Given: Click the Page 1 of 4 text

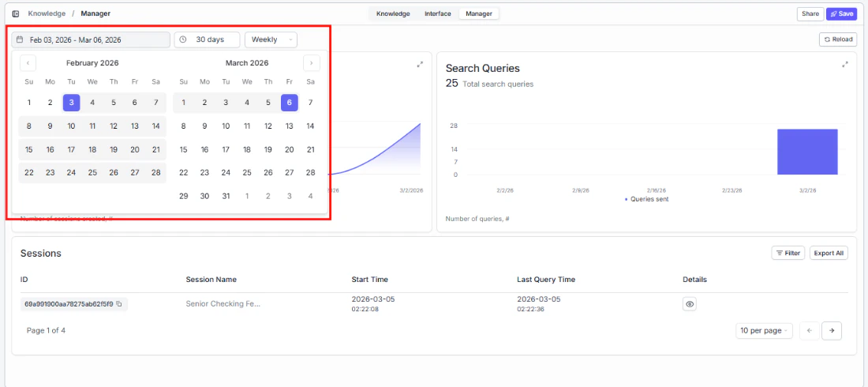Looking at the screenshot, I should point(46,330).
